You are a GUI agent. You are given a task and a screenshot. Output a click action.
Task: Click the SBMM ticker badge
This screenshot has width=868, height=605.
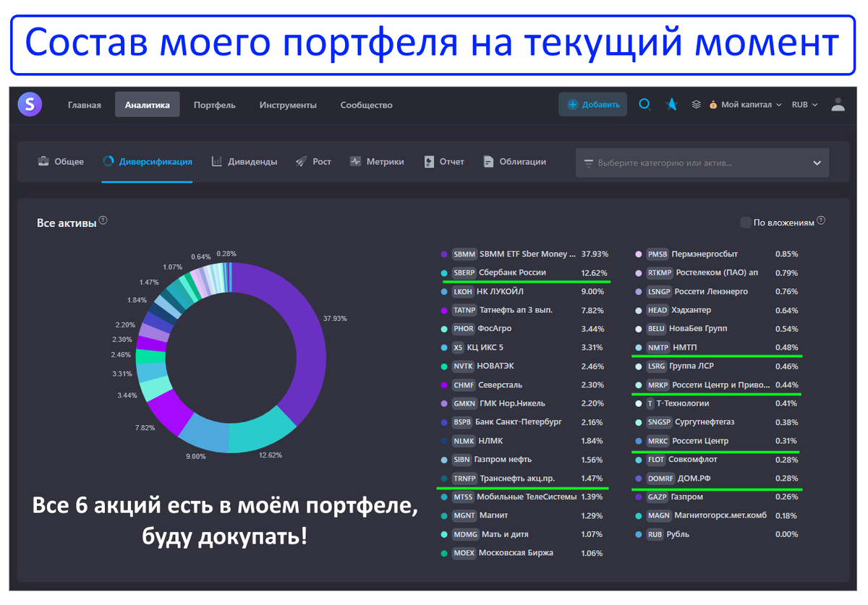(464, 254)
